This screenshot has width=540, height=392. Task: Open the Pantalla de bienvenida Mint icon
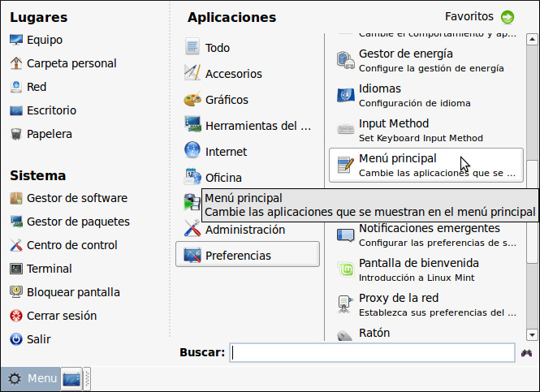click(x=346, y=269)
